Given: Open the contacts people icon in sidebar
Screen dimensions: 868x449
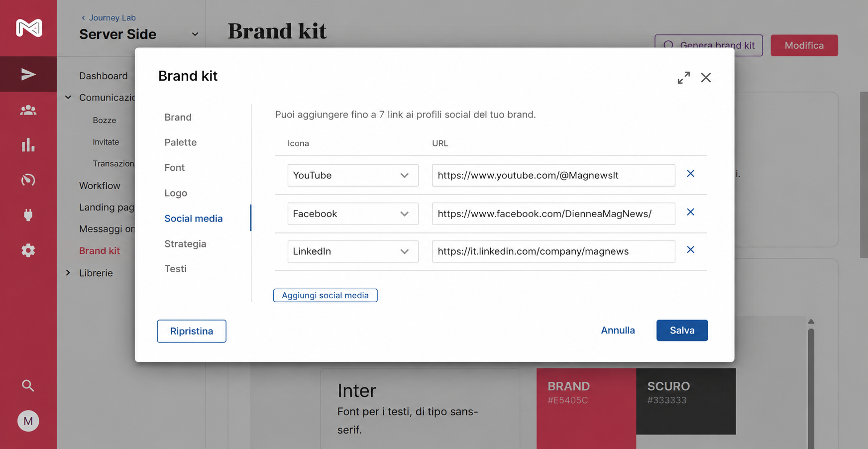Looking at the screenshot, I should pyautogui.click(x=28, y=110).
